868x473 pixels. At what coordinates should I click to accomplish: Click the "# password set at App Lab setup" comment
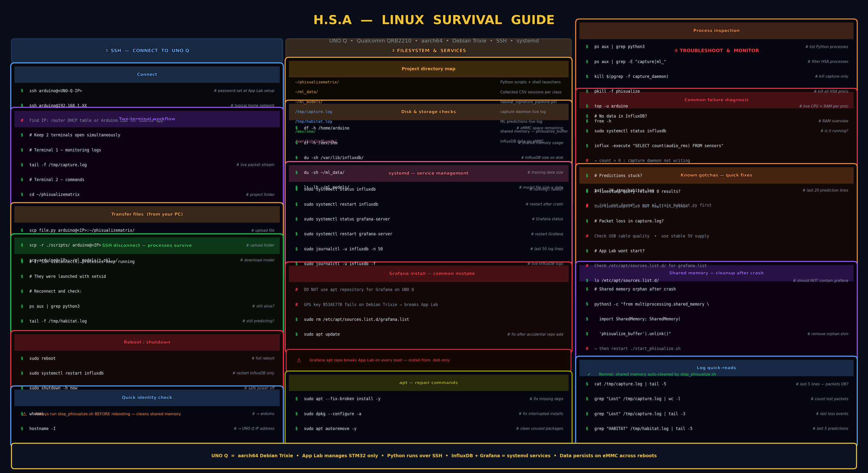click(x=244, y=91)
